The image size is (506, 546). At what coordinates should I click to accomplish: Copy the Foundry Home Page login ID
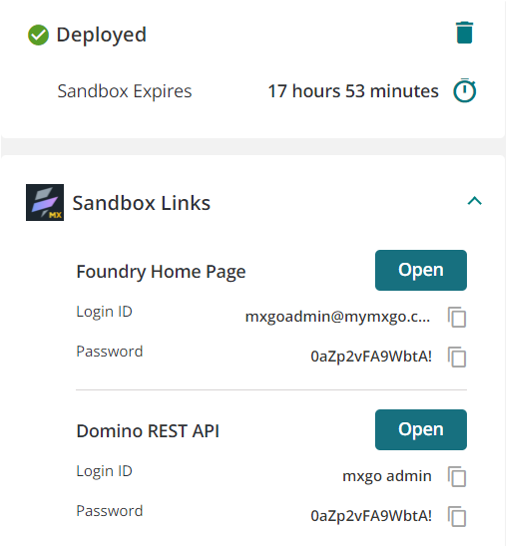pos(457,317)
